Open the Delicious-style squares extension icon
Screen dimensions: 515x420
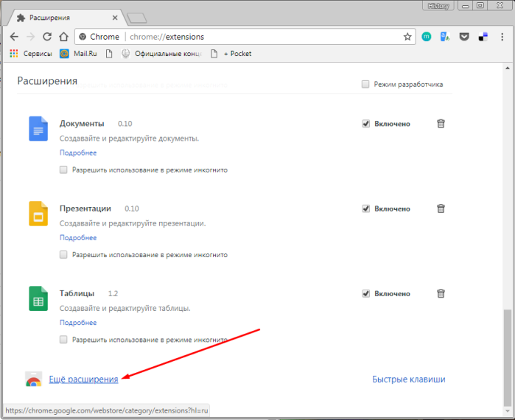[x=483, y=37]
